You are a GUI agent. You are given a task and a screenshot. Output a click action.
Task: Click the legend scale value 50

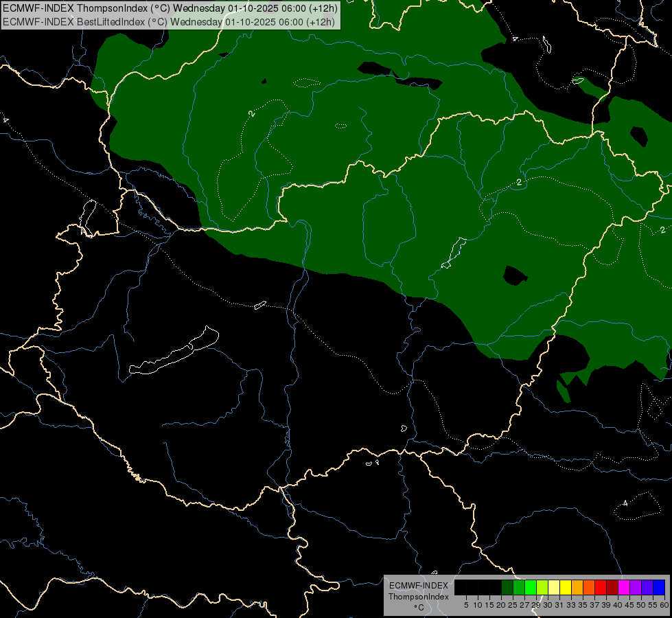(640, 605)
